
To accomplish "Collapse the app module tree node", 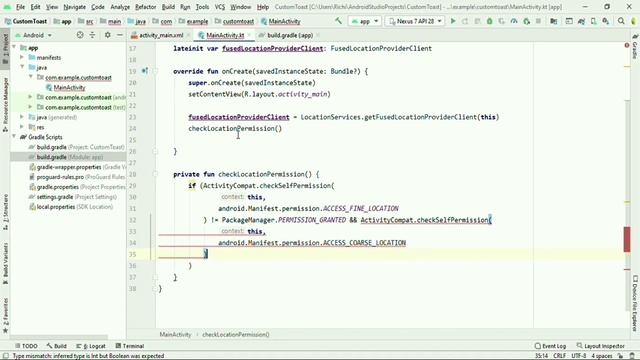I will coord(14,47).
